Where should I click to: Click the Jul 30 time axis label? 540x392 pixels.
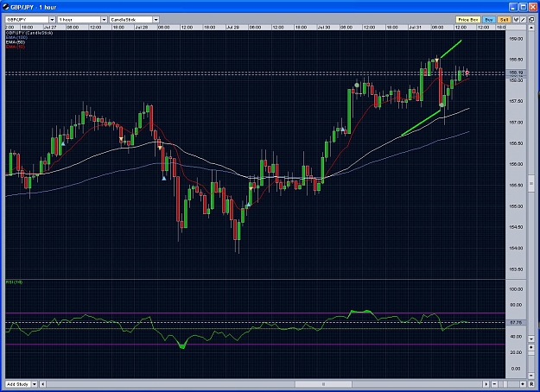coord(324,27)
